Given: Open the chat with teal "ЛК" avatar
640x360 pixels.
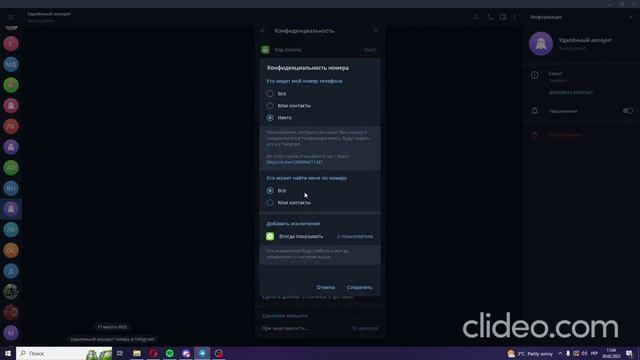Looking at the screenshot, I should [11, 229].
